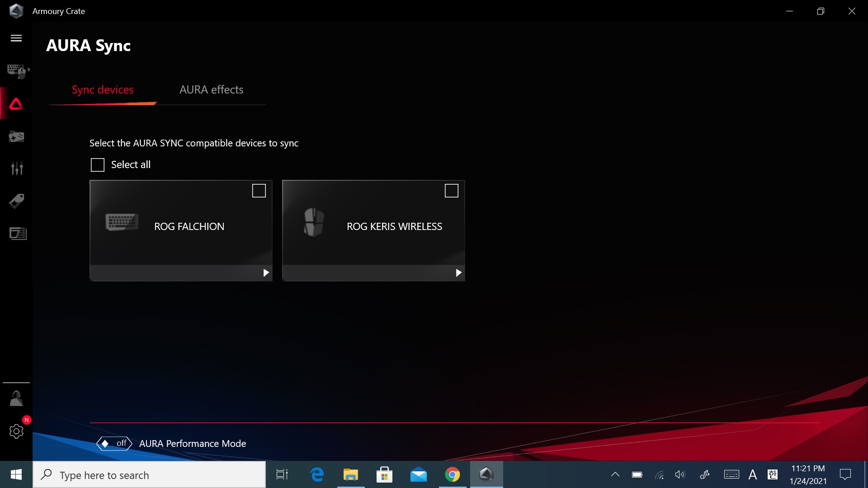Tick the ROG KERIS WIRELESS checkbox
The image size is (868, 488).
coord(451,191)
